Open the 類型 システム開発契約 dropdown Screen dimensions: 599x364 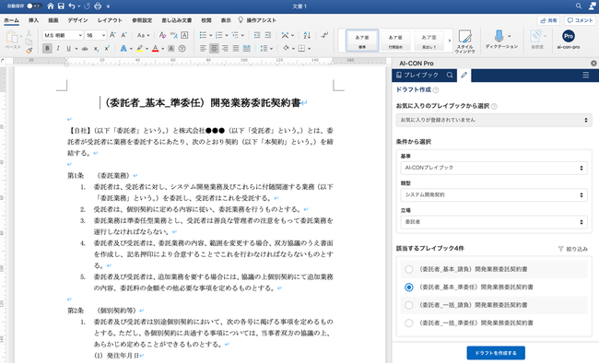(494, 194)
